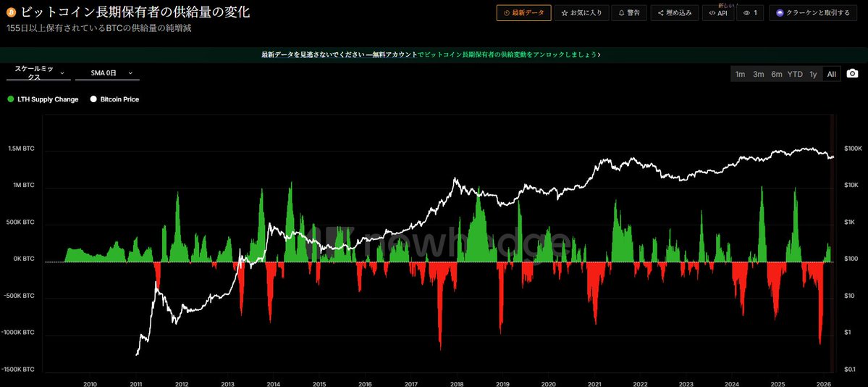Click the 2010 year label on the time axis
This screenshot has width=868, height=387.
point(90,383)
